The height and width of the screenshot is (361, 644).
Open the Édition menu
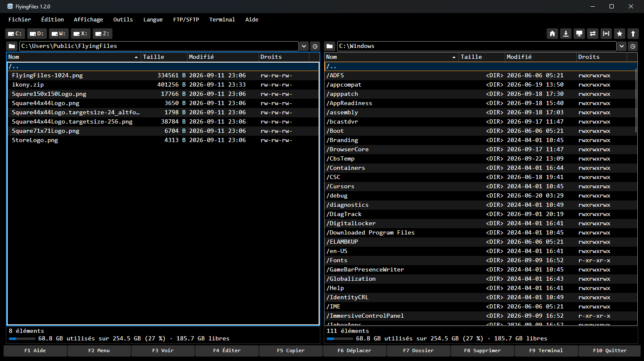[53, 19]
